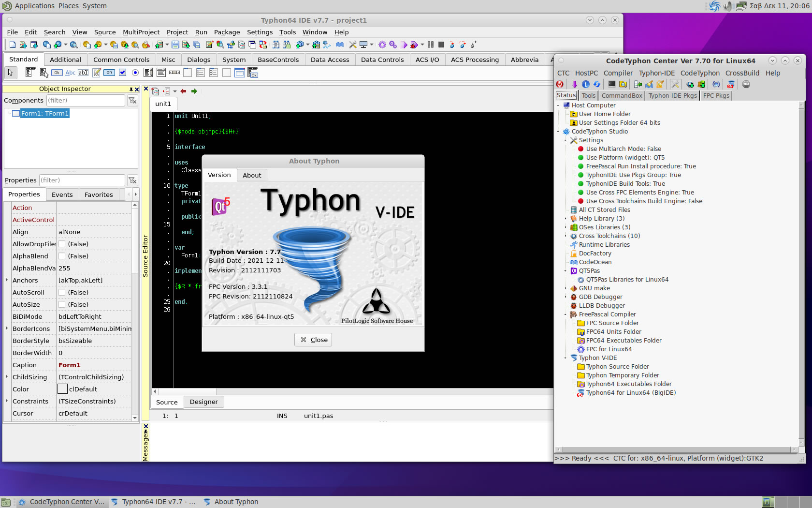Open the MultiProject menu in Typhon IDE

click(x=141, y=32)
